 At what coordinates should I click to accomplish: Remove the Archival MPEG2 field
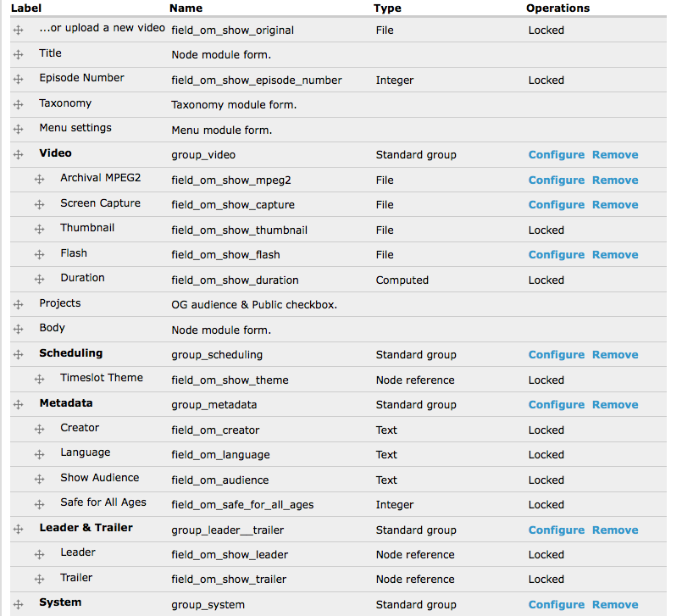pos(615,180)
